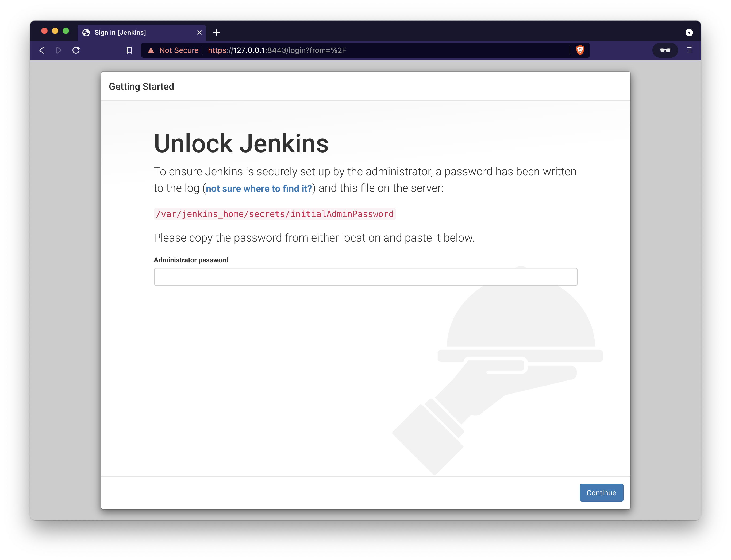Focus the Administrator password field

click(365, 277)
